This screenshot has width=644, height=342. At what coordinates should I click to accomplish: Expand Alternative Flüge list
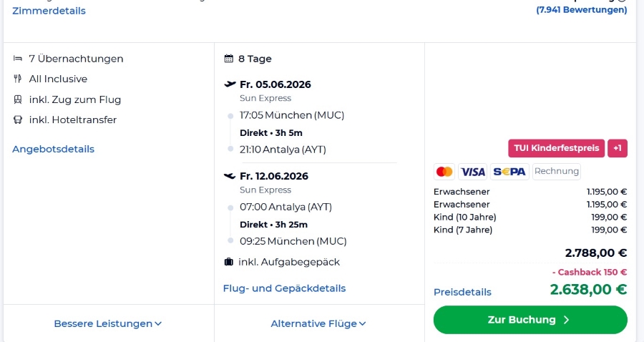318,323
